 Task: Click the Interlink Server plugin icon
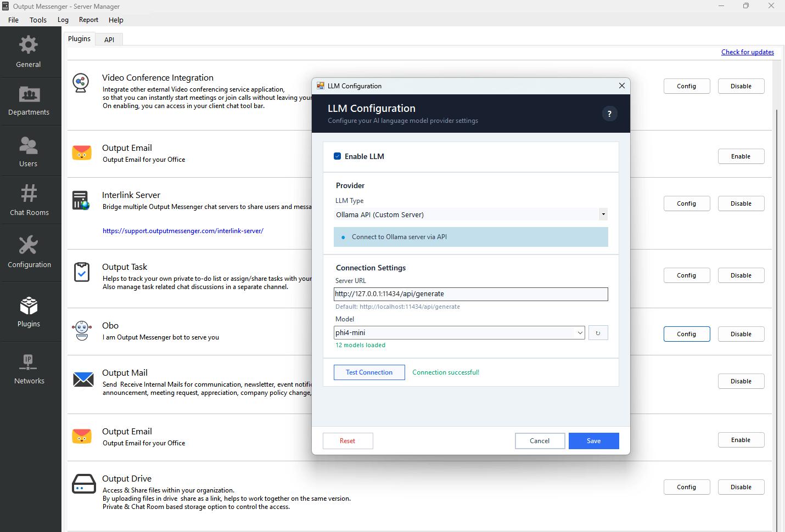click(x=81, y=200)
